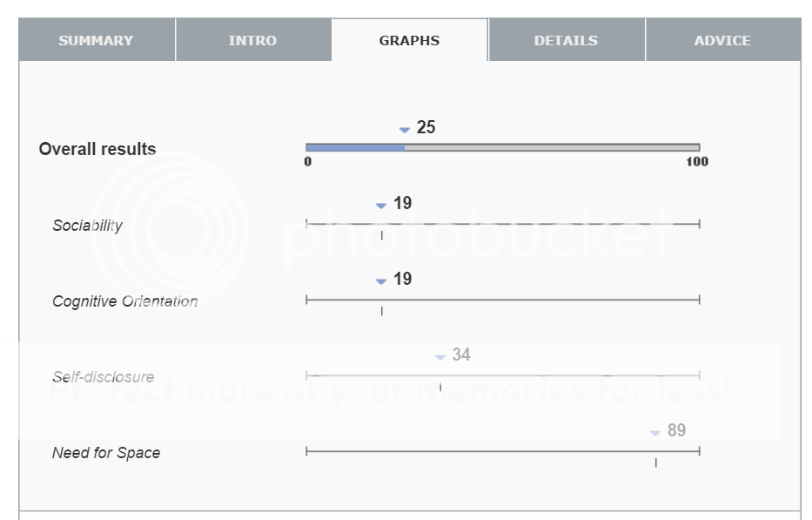Switch to the Intro tab
Viewport: 812px width, 520px height.
(x=252, y=40)
